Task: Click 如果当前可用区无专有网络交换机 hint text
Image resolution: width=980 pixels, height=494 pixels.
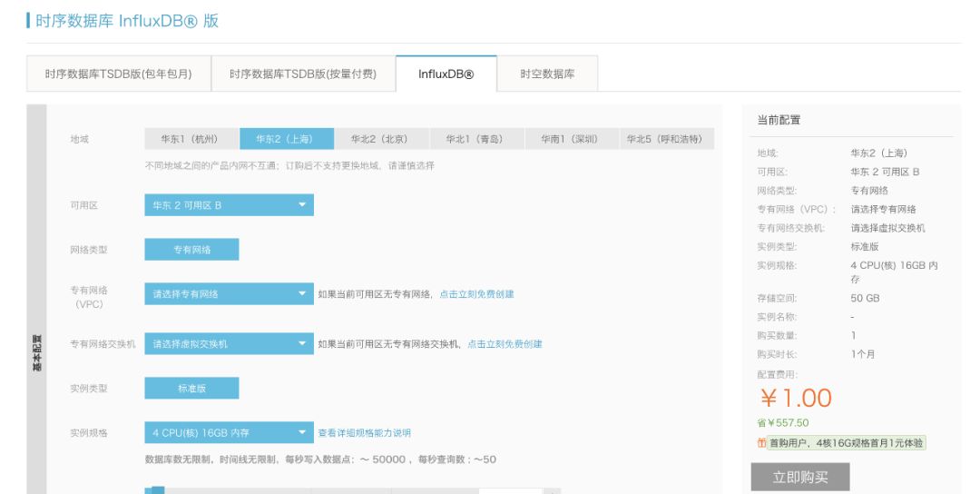Action: 390,344
